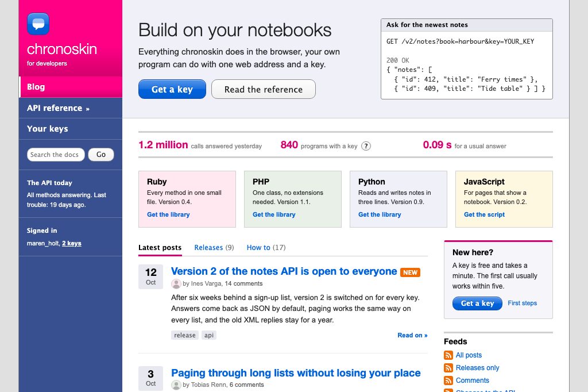Click 'The API today' status heading

49,183
